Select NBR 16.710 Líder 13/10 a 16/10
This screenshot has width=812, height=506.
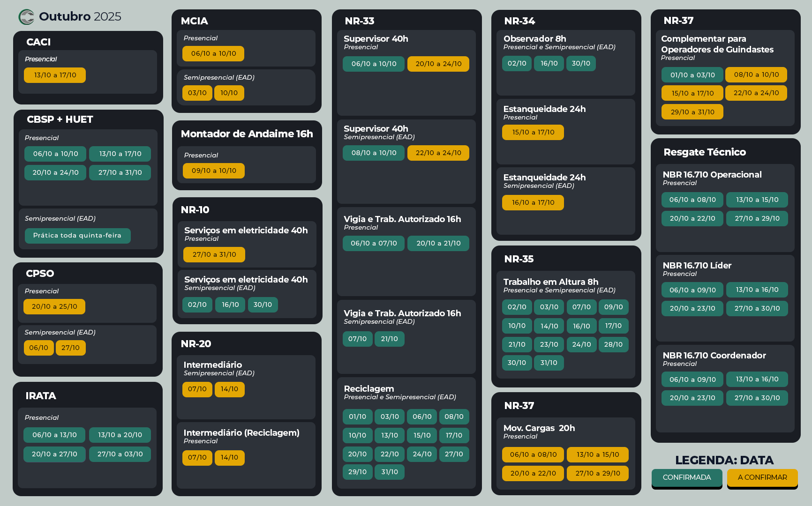[757, 290]
